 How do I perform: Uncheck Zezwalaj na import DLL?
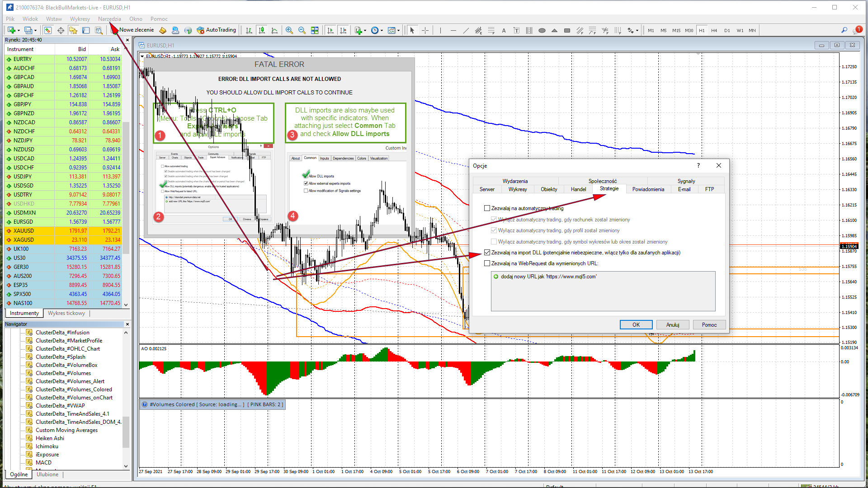tap(487, 253)
